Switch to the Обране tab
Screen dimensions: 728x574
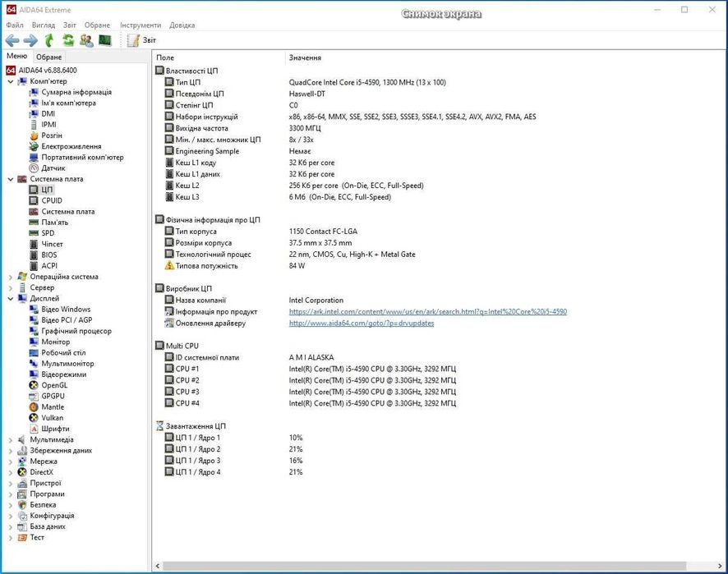point(48,57)
